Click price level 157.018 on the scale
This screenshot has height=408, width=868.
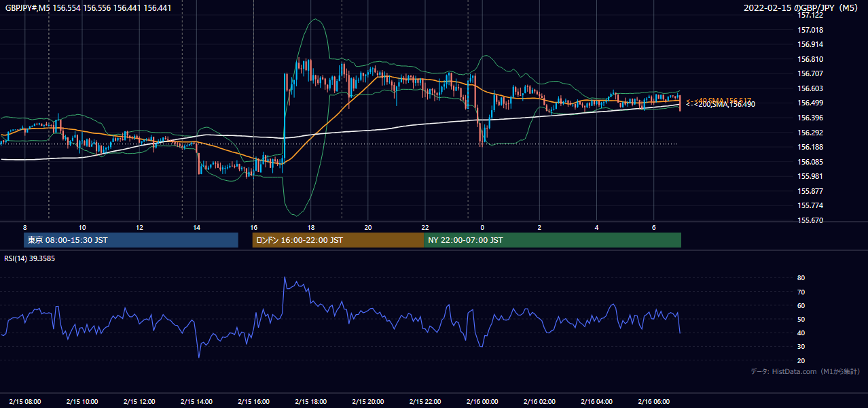click(x=810, y=30)
